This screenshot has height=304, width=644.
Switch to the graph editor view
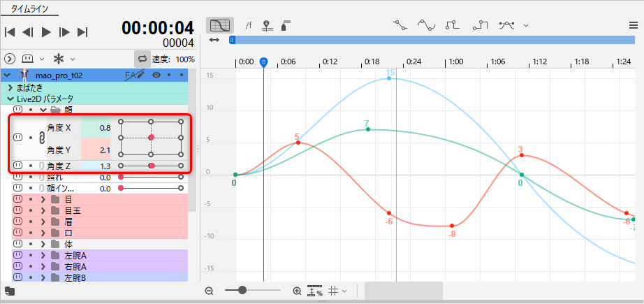[219, 25]
